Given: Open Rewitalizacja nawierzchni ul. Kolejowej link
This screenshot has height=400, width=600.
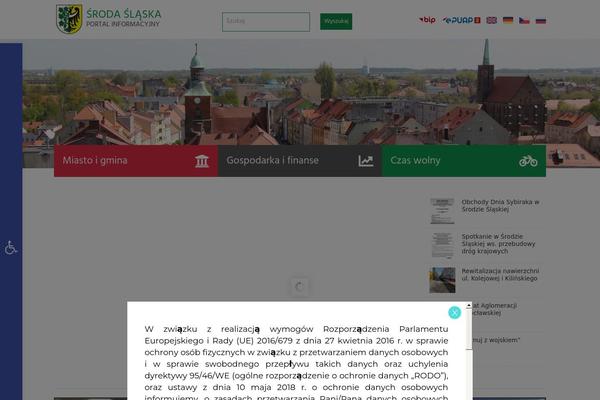Looking at the screenshot, I should [500, 274].
